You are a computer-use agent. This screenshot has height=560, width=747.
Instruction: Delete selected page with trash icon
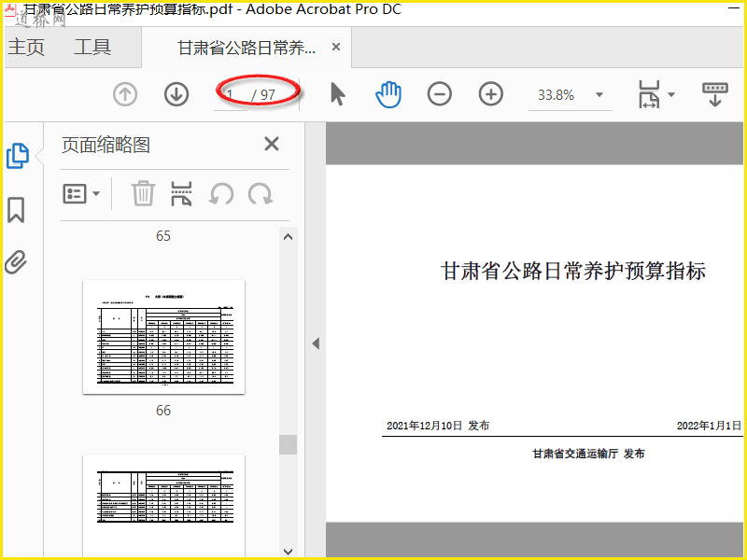[x=143, y=193]
